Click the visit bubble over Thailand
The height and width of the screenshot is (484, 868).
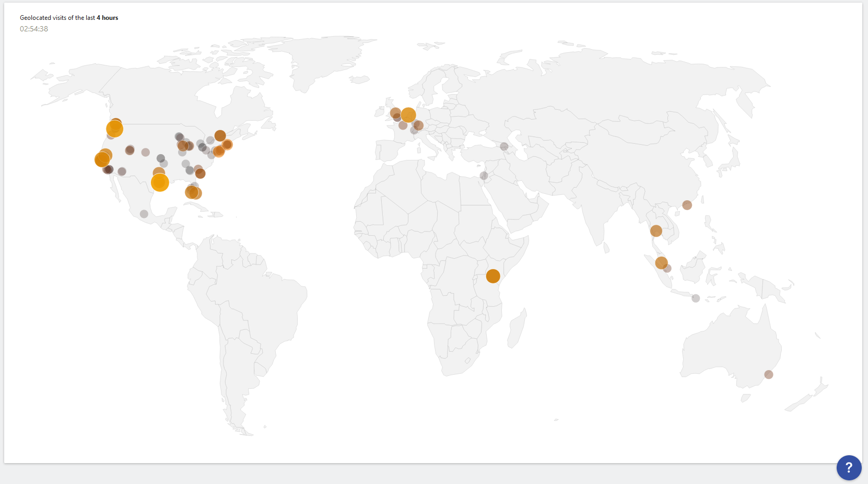click(656, 231)
